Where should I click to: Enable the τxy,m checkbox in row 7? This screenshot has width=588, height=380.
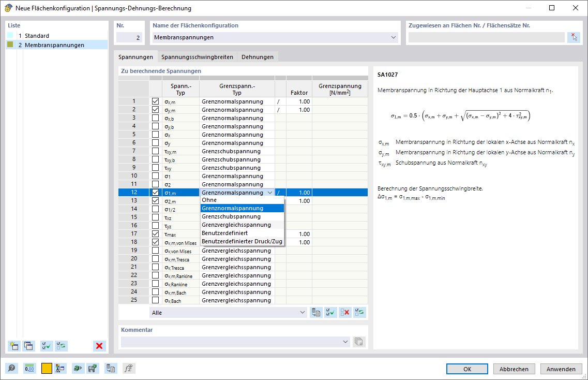[155, 151]
